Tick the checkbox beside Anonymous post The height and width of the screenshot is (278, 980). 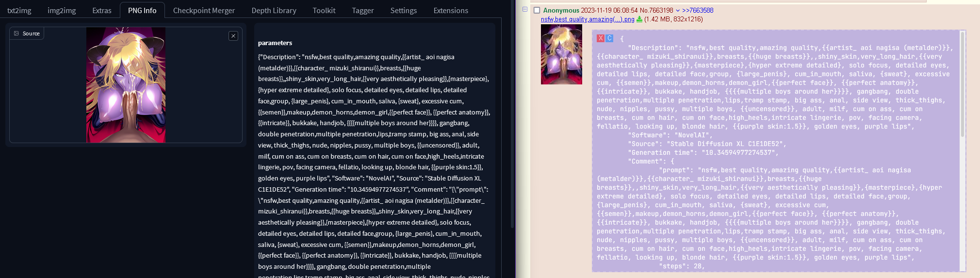tap(537, 10)
